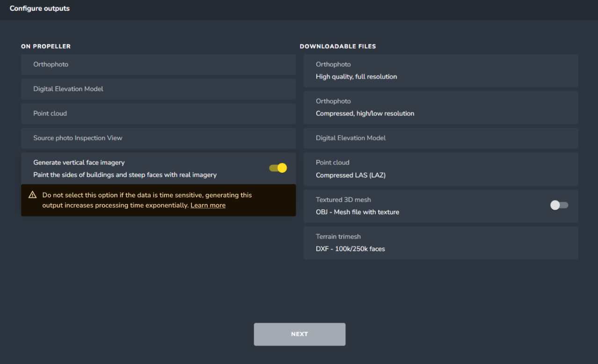Viewport: 598px width, 364px height.
Task: Enable the Textured 3D mesh output toggle
Action: [x=559, y=205]
